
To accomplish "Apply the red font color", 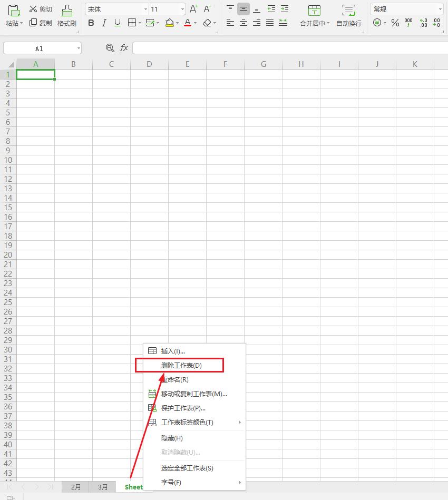I will coord(188,23).
